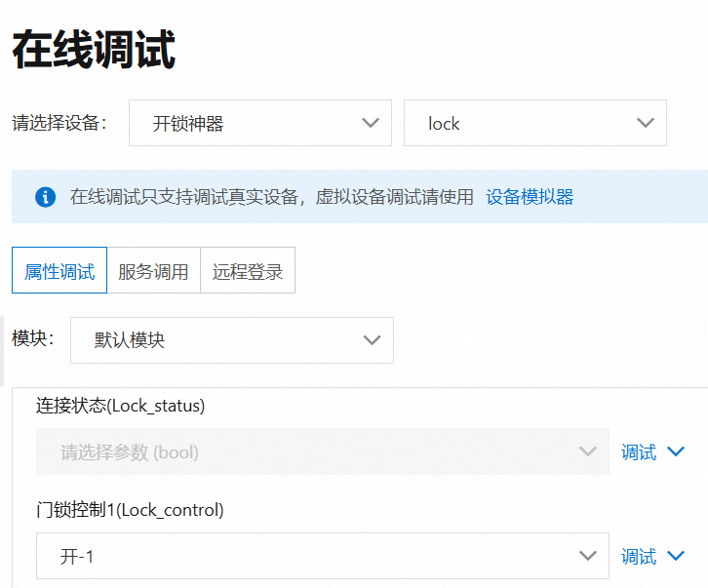
Task: Click the disabled 请选择参数 (bool) dropdown
Action: coord(322,452)
